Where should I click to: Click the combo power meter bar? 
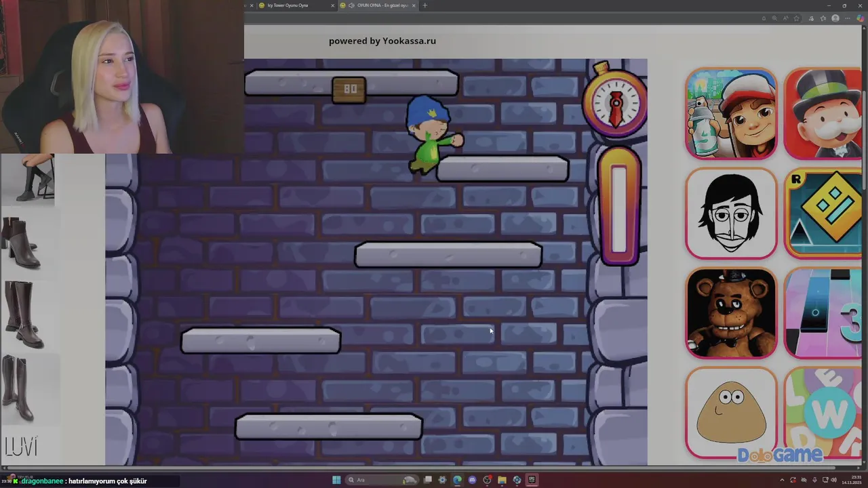tap(619, 207)
